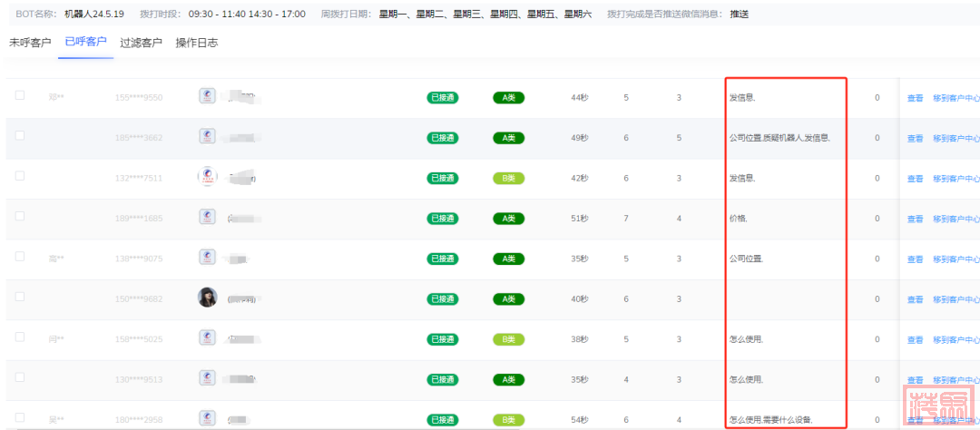Image resolution: width=980 pixels, height=430 pixels.
Task: Click 查看 for the 185****3682 row
Action: [915, 138]
